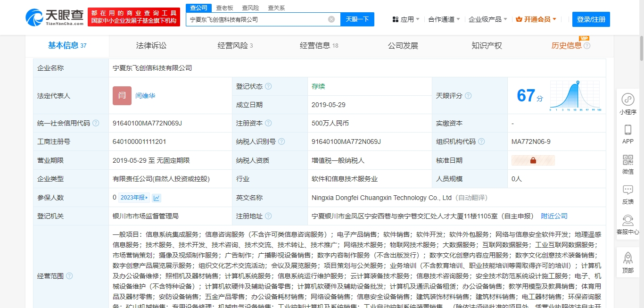Image resolution: width=644 pixels, height=308 pixels.
Task: Select the 历史信息 tab
Action: pyautogui.click(x=566, y=46)
